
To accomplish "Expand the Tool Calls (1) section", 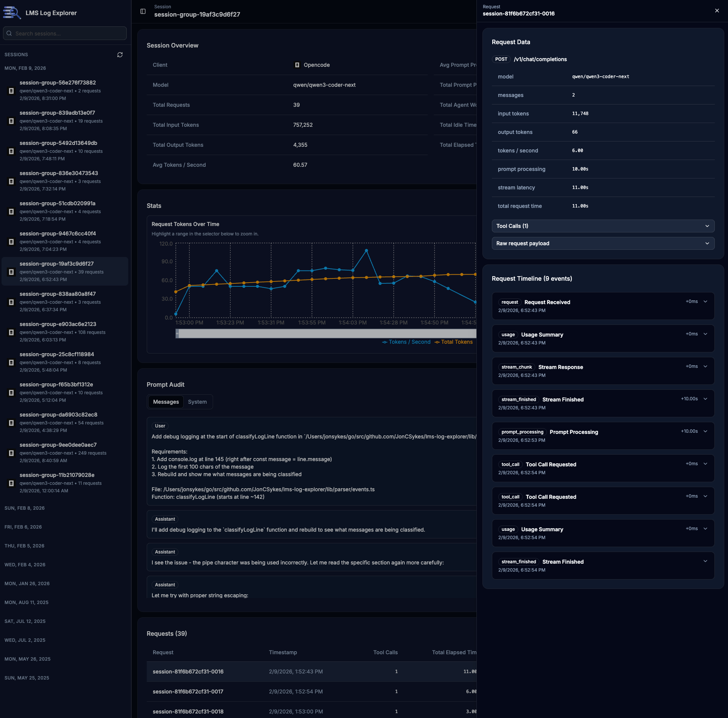I will tap(602, 226).
